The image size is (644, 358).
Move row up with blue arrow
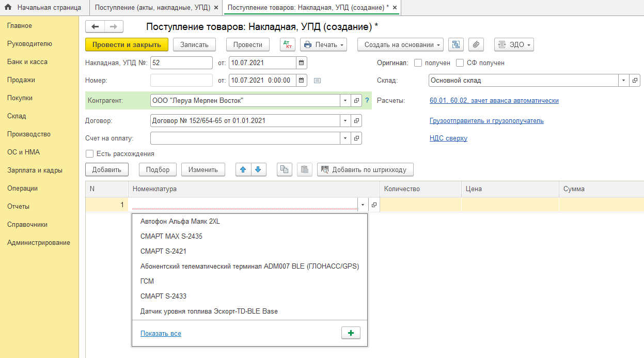tap(243, 169)
